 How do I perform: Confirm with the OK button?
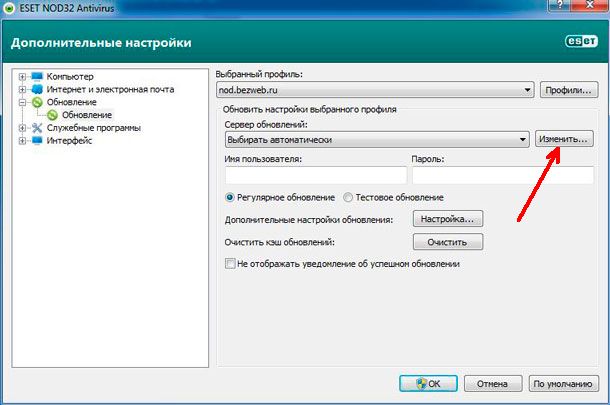(x=428, y=384)
